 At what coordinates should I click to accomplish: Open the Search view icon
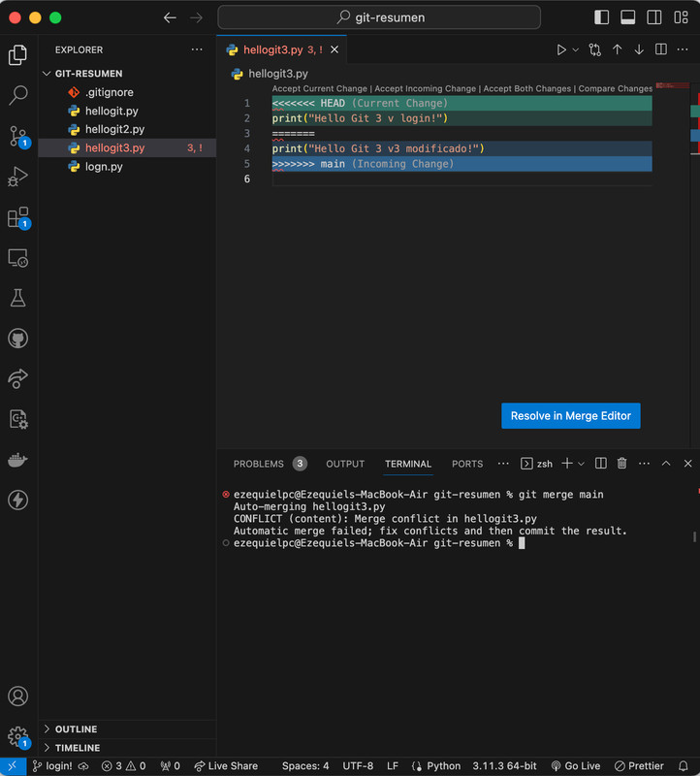[17, 95]
